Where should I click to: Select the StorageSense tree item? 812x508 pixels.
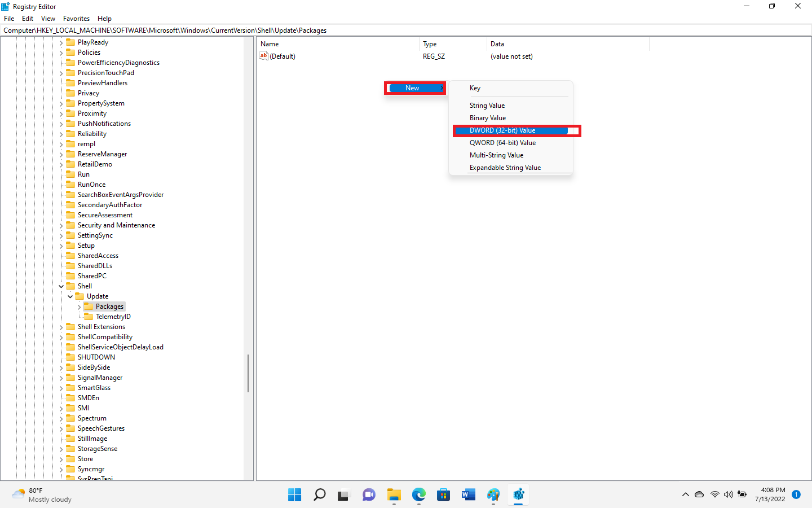click(x=98, y=449)
